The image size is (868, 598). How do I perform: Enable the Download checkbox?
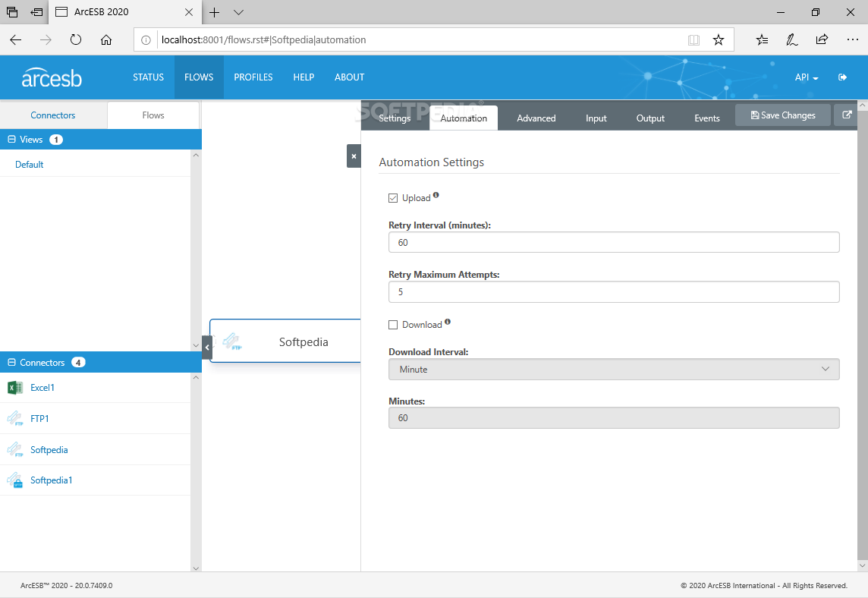point(393,325)
